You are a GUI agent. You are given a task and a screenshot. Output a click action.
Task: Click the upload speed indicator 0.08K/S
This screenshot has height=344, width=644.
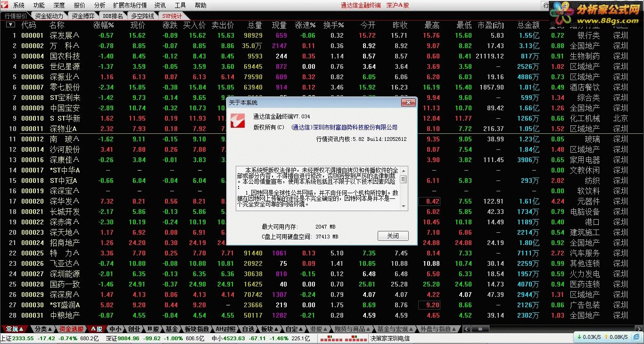pyautogui.click(x=617, y=337)
